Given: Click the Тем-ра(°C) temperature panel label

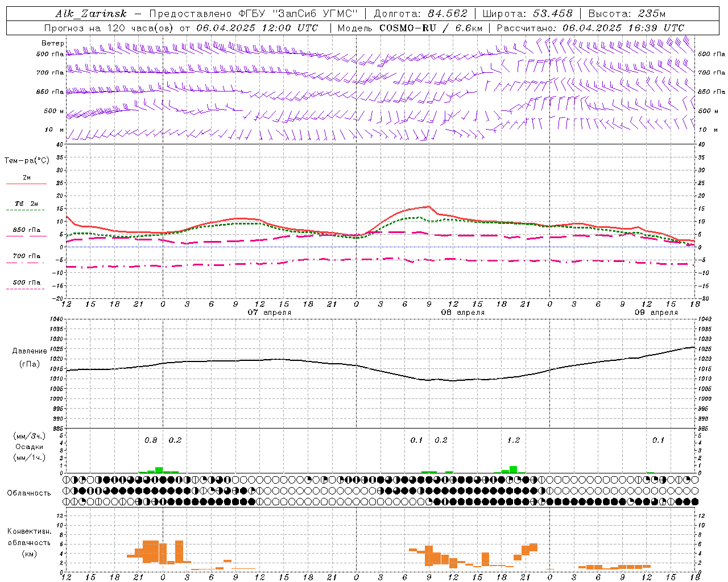Looking at the screenshot, I should click(27, 161).
